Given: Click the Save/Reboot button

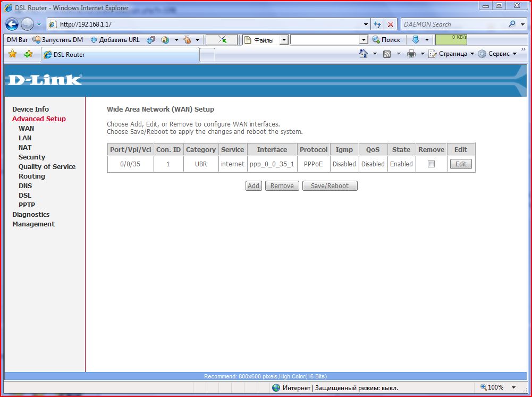Looking at the screenshot, I should [330, 185].
